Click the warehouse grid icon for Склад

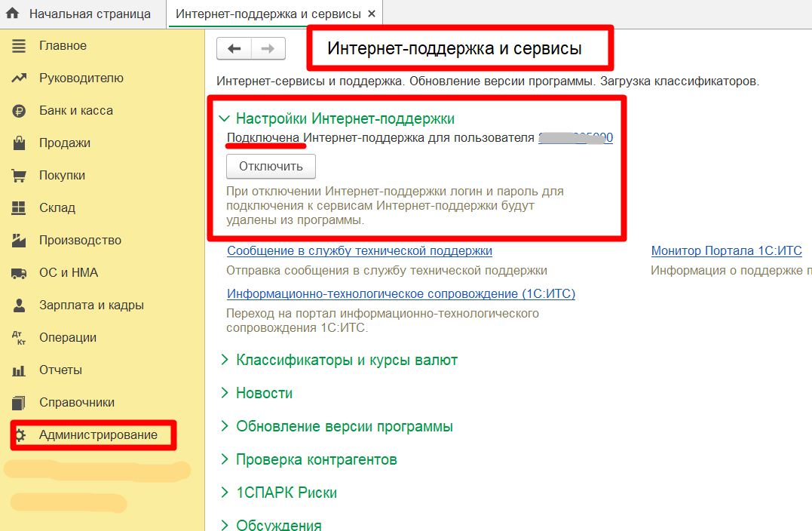pyautogui.click(x=19, y=207)
